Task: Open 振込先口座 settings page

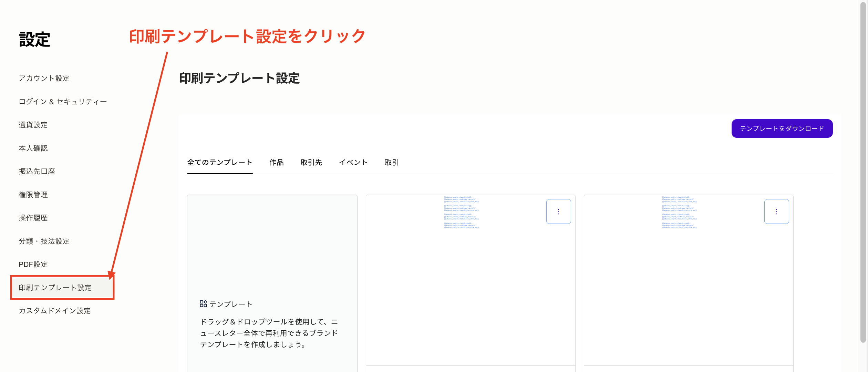Action: click(x=37, y=171)
